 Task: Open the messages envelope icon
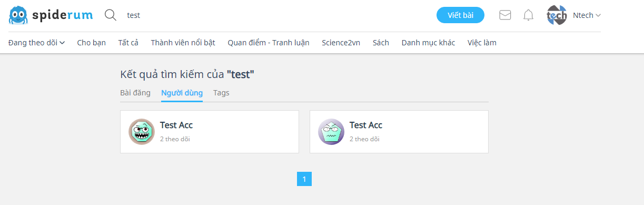point(505,15)
